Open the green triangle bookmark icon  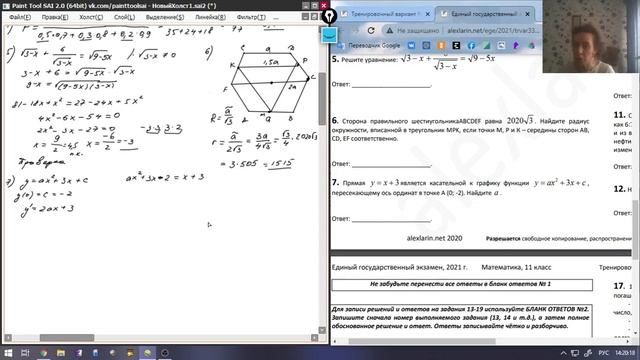[487, 45]
